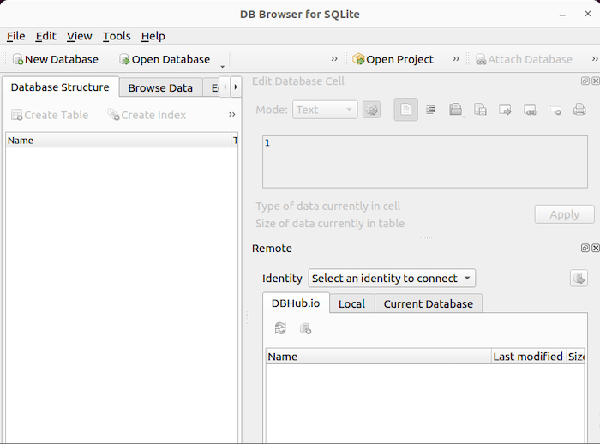Open the Open Database recent-files dropdown arrow

click(222, 66)
